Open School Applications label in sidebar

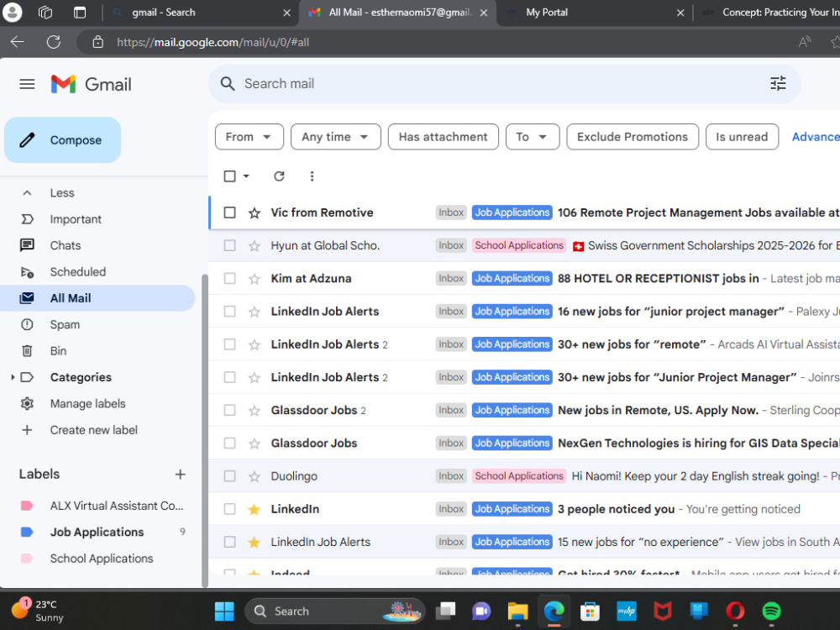102,559
